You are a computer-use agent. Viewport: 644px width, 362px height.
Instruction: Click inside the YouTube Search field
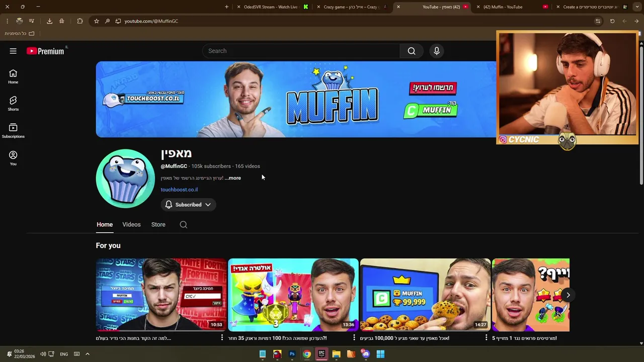tap(302, 51)
